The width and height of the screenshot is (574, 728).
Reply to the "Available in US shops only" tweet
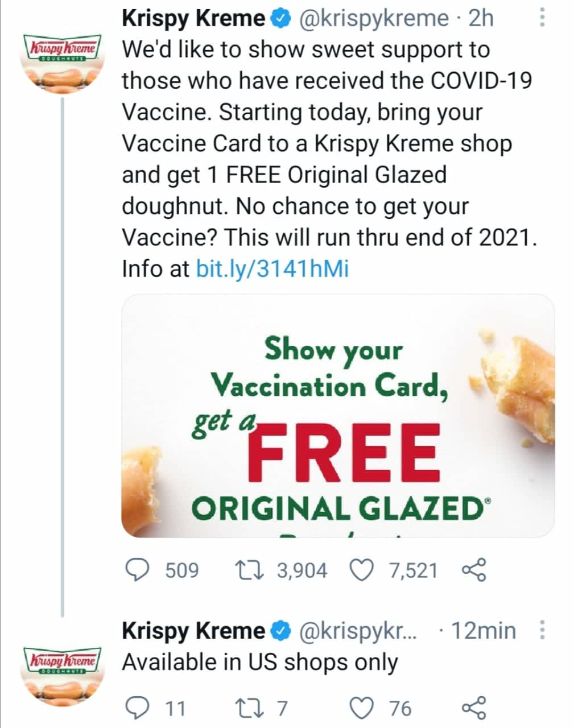point(137,708)
